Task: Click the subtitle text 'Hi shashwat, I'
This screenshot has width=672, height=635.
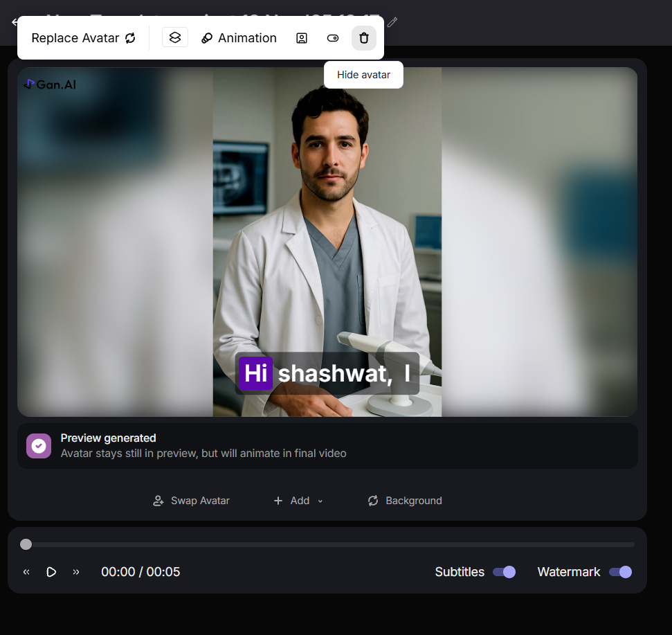Action: [x=327, y=373]
